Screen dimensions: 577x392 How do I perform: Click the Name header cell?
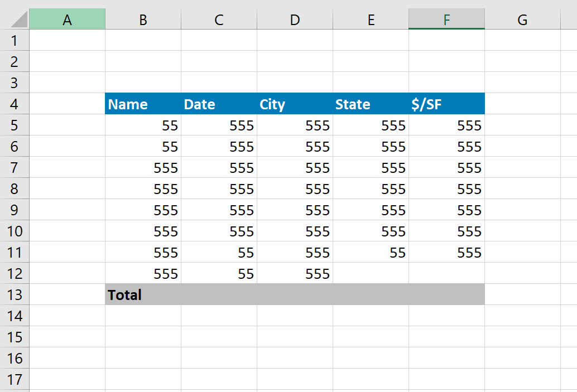click(143, 104)
